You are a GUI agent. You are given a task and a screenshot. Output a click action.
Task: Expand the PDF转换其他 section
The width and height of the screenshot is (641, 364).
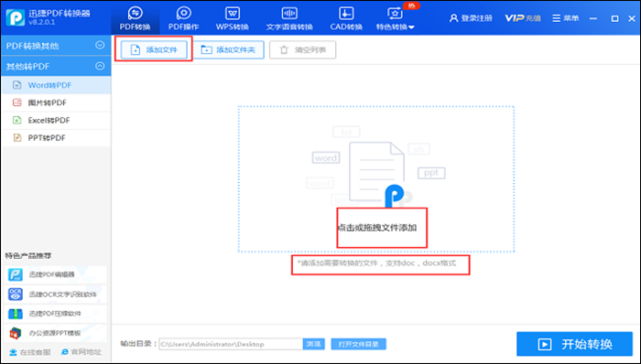click(x=56, y=46)
